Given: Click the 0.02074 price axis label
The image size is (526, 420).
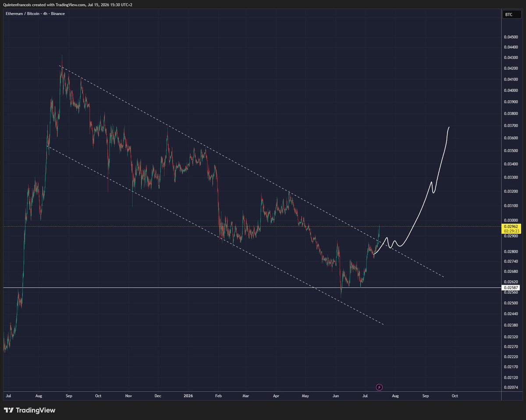Looking at the screenshot, I should 511,387.
